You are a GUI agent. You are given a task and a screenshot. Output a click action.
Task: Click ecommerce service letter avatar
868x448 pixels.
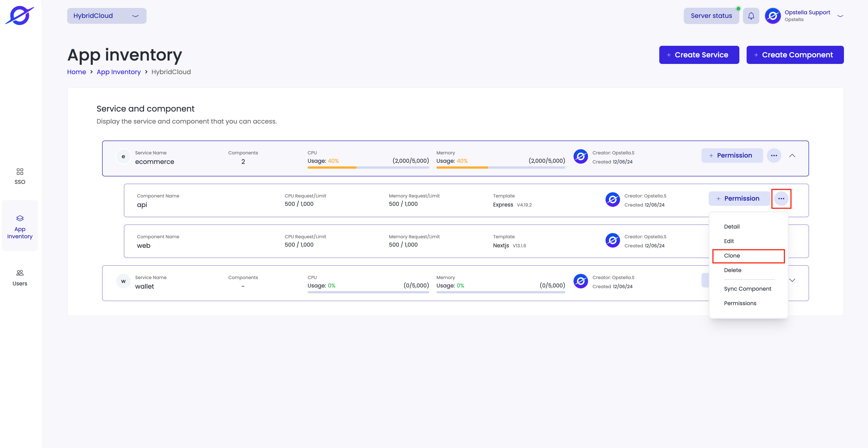tap(123, 157)
